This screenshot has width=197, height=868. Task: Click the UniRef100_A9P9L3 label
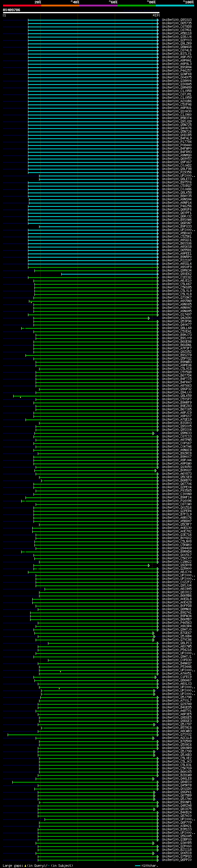click(x=177, y=64)
